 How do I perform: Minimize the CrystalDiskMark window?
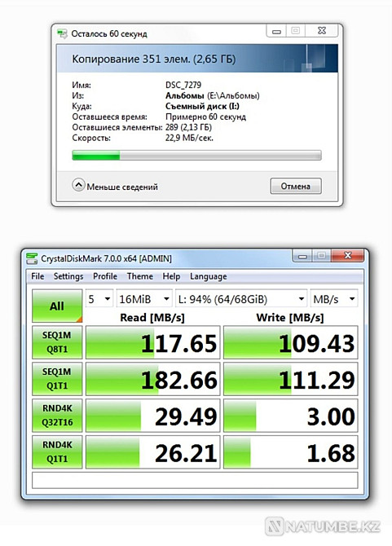[302, 256]
